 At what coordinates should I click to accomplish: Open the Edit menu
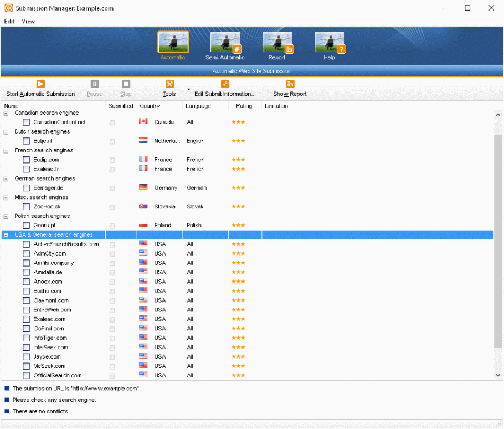tap(9, 22)
